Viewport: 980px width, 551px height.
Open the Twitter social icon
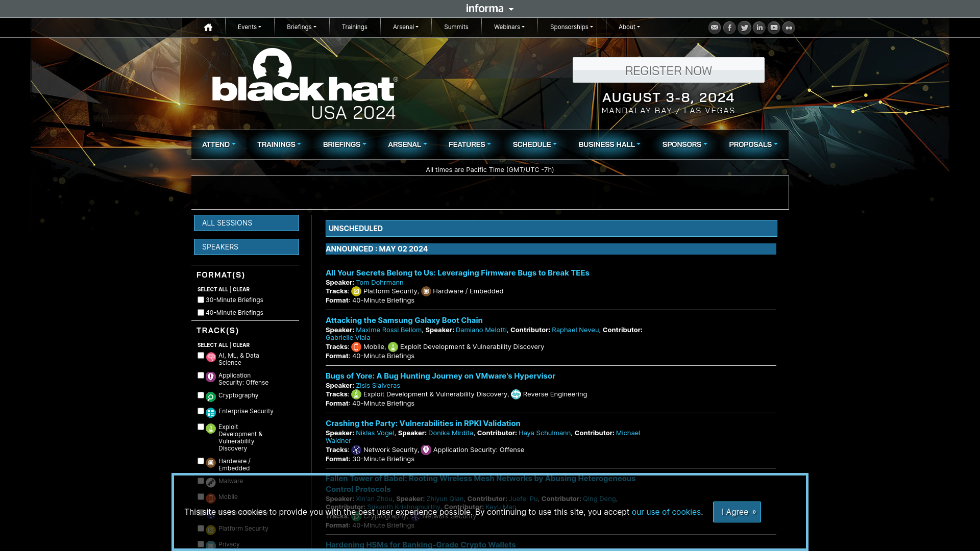[744, 28]
